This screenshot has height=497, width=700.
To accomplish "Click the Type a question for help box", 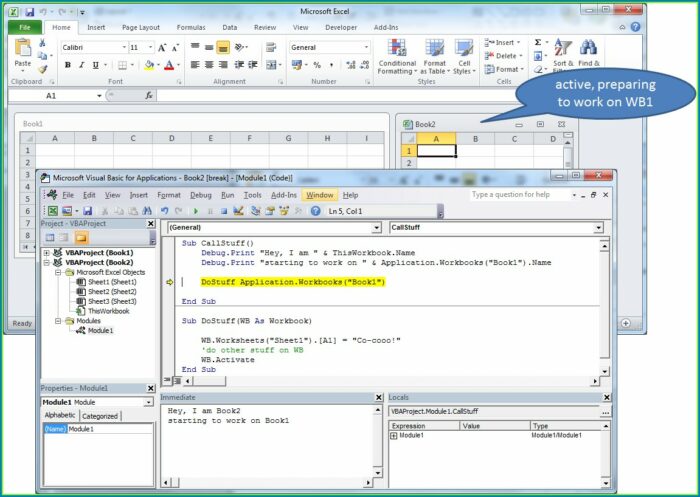I will coord(519,195).
